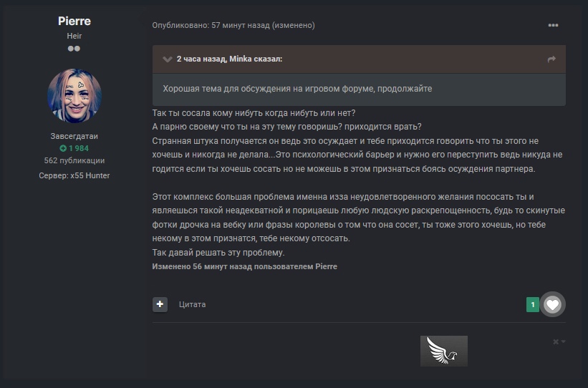Open Pierre's profile from username heading
This screenshot has height=388, width=588.
(x=74, y=21)
